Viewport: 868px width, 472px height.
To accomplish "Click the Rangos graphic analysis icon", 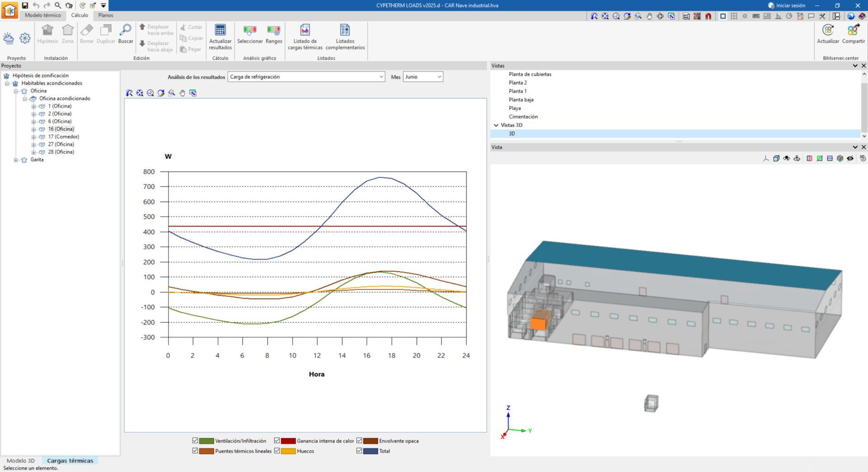I will tap(274, 31).
